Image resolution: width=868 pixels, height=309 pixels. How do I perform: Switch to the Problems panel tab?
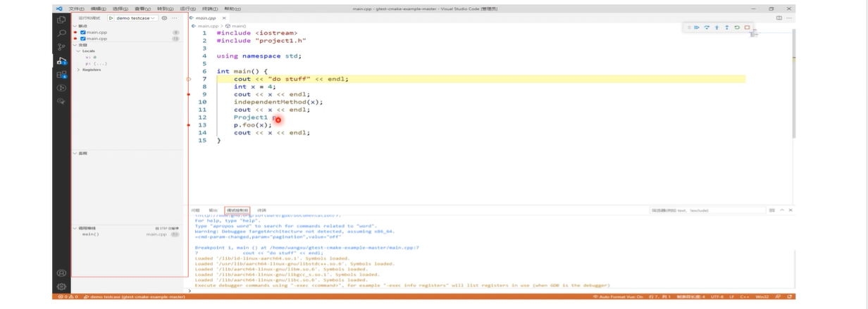coord(195,210)
